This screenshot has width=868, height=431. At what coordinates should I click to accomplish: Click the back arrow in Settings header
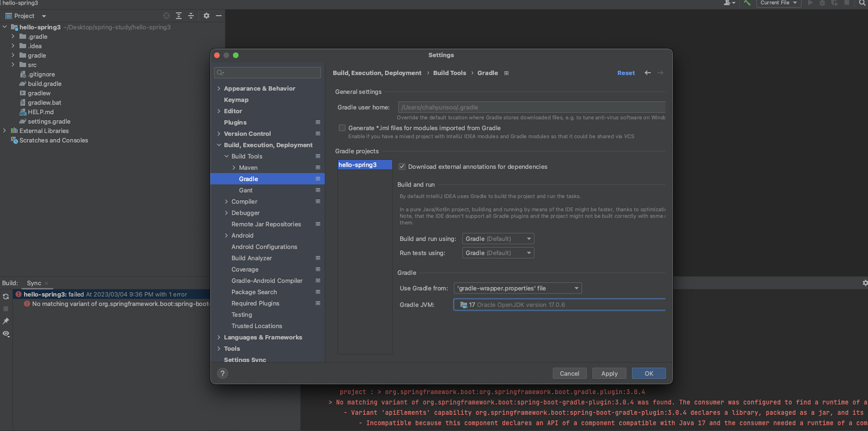coord(648,73)
